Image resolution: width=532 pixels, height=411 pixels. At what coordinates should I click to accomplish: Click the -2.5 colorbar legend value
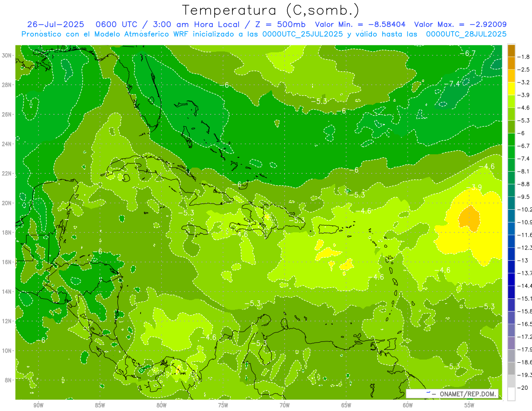click(x=524, y=70)
